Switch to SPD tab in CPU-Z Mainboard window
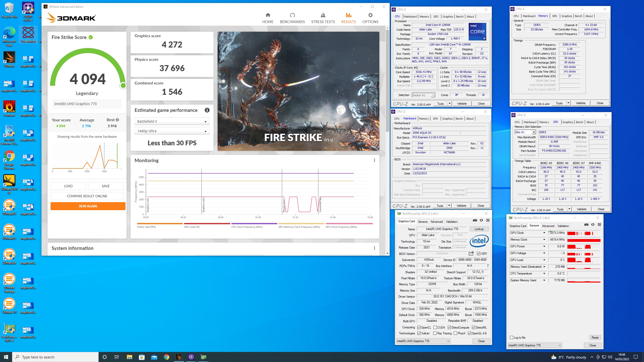 tap(435, 119)
